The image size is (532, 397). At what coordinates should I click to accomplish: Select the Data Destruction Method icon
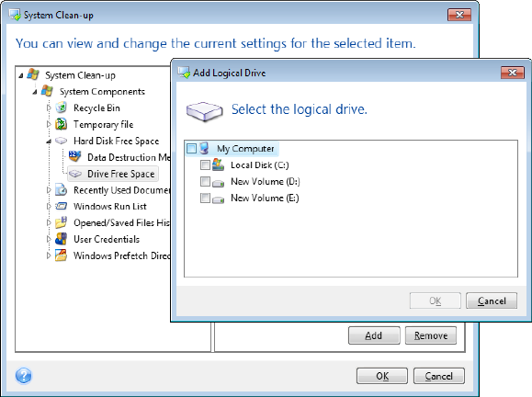(74, 157)
